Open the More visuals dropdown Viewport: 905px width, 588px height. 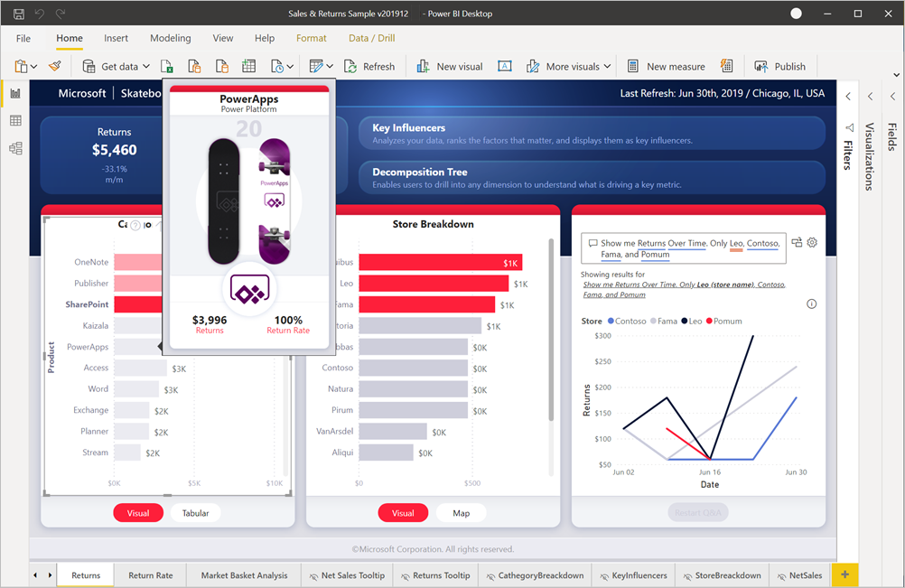(x=605, y=66)
